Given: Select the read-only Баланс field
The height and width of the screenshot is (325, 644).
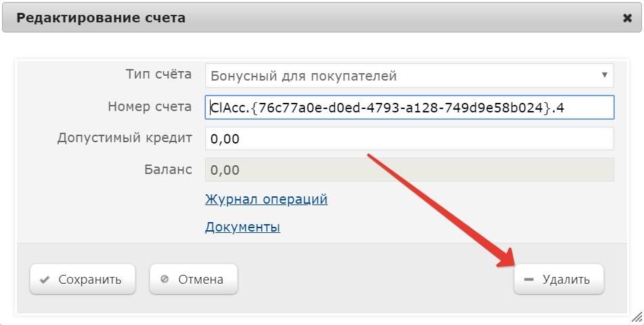Looking at the screenshot, I should pos(410,170).
